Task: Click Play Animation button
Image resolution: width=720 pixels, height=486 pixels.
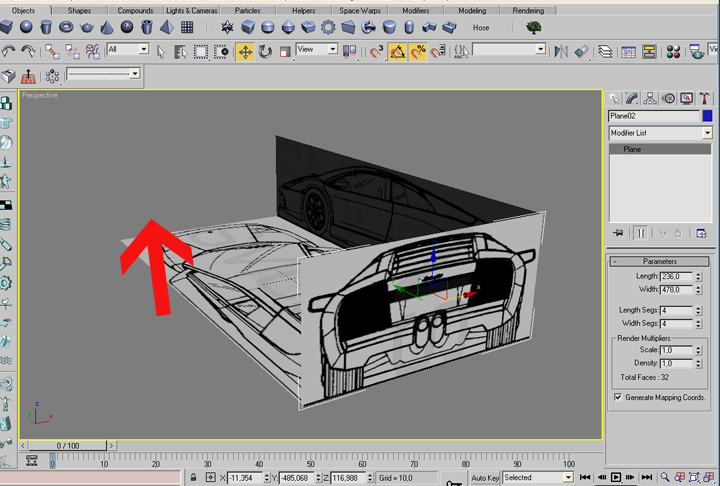Action: pyautogui.click(x=616, y=477)
